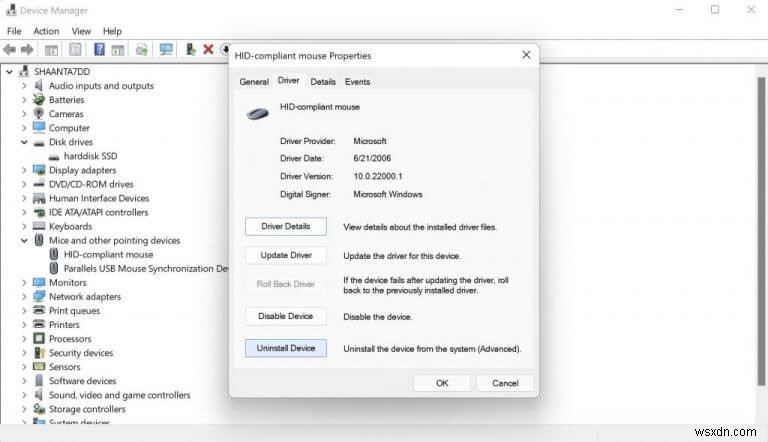Click the Device Manager title bar app icon

pos(11,10)
